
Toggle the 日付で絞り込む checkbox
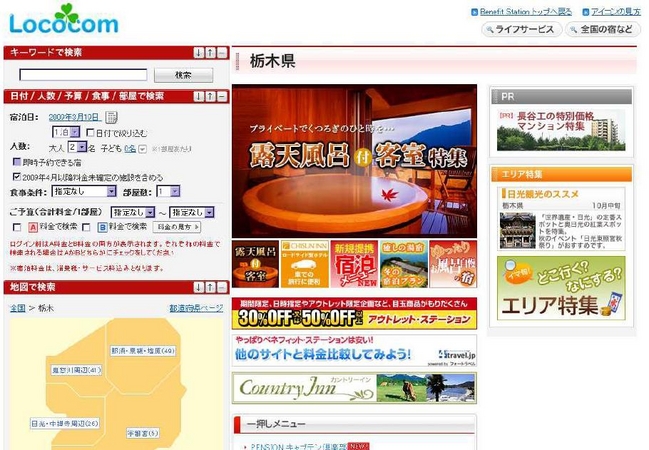coord(91,132)
